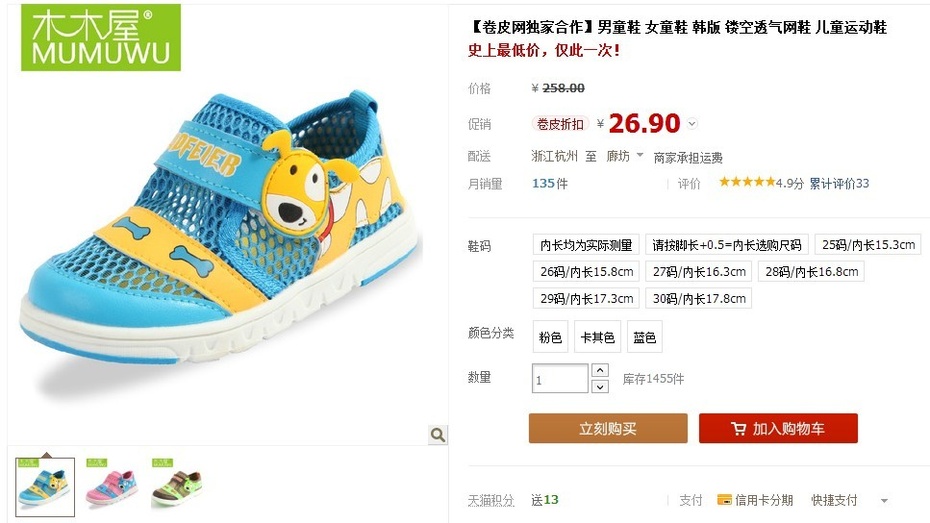Expand the promotion price dropdown arrow
The width and height of the screenshot is (930, 523).
point(692,124)
